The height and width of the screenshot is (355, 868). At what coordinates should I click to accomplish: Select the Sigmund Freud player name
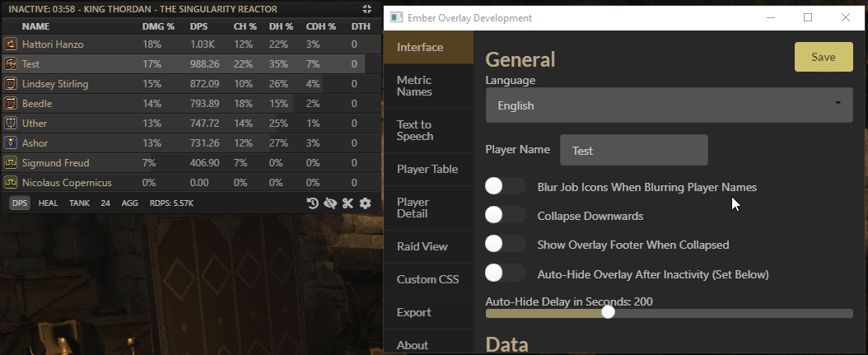click(55, 163)
